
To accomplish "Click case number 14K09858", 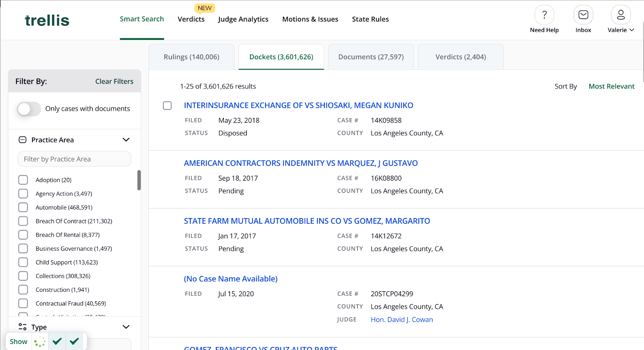I will 386,120.
